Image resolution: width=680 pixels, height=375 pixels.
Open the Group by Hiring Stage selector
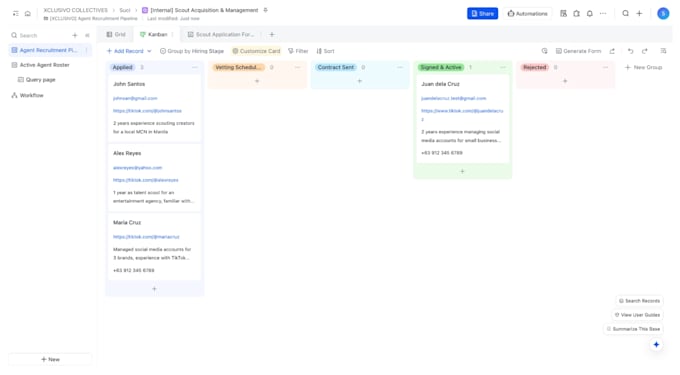(192, 51)
